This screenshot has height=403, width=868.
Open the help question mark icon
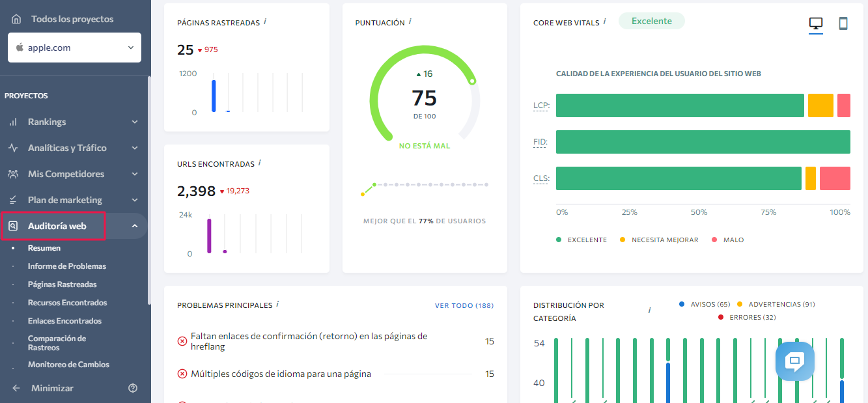133,388
